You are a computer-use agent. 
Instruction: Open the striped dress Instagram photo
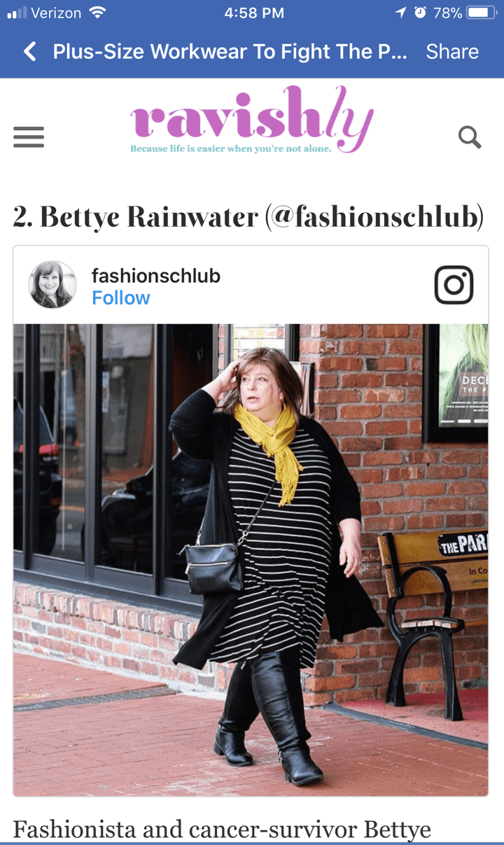[x=251, y=560]
